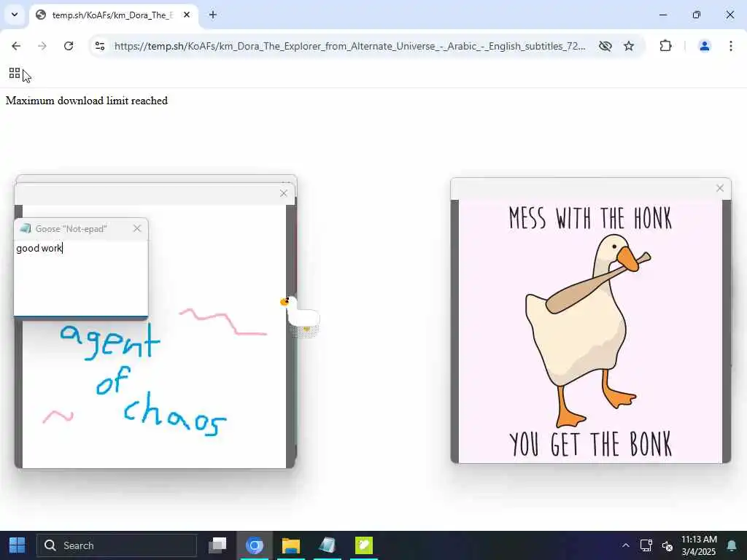Screen dimensions: 747x560
Task: Click "Maximum download limit reached" text
Action: coord(87,101)
